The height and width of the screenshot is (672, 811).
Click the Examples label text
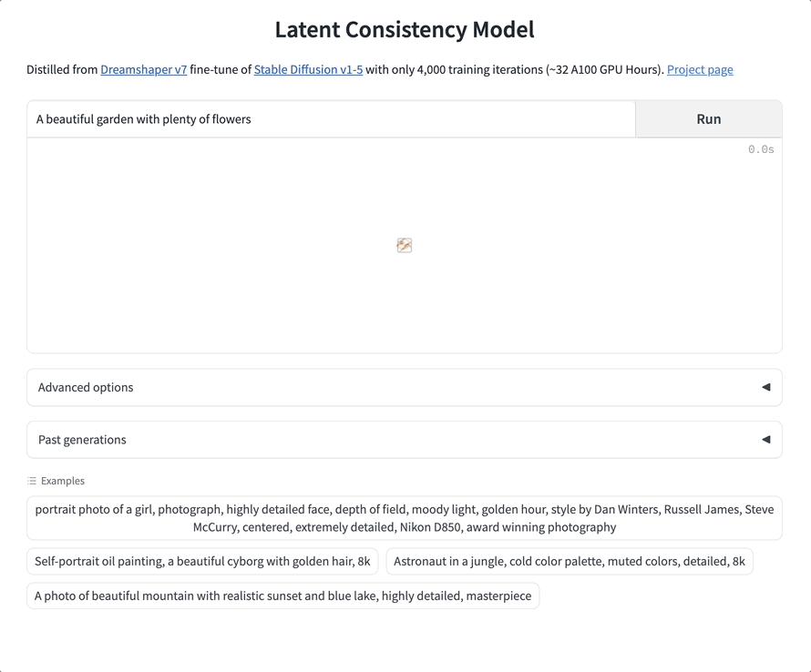coord(63,481)
